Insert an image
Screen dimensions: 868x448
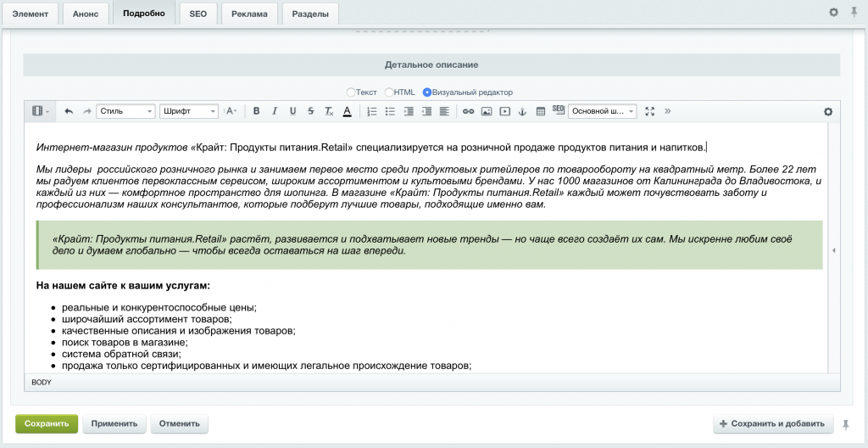click(487, 111)
